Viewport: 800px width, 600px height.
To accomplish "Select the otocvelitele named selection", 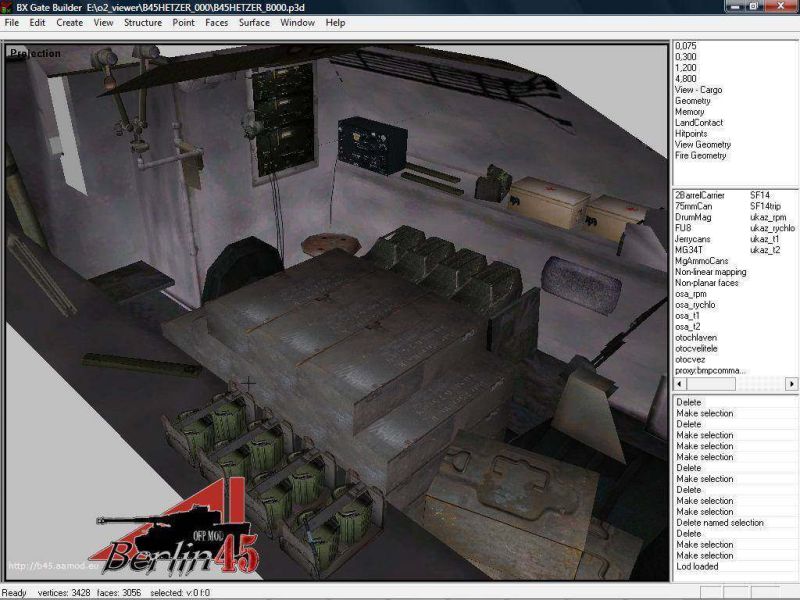I will click(x=696, y=349).
